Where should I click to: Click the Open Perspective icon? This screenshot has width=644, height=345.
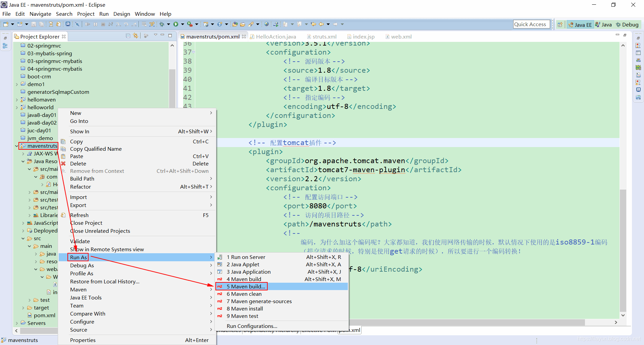click(560, 24)
